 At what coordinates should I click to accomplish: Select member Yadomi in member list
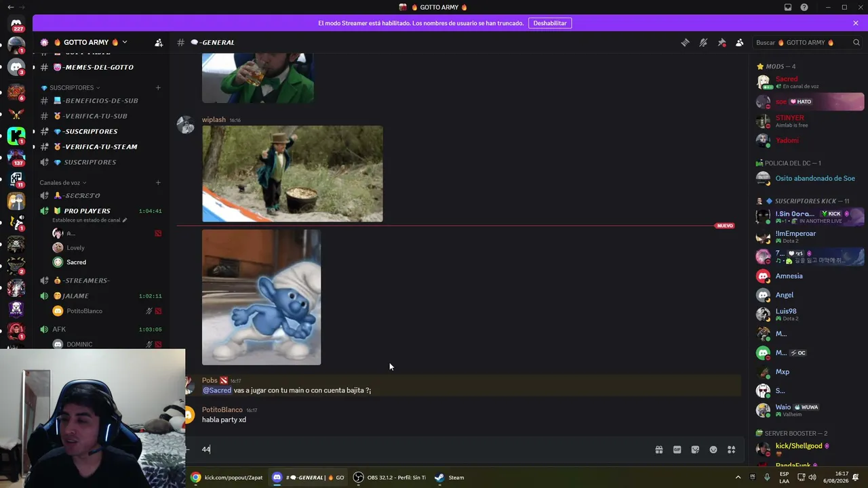[810, 140]
